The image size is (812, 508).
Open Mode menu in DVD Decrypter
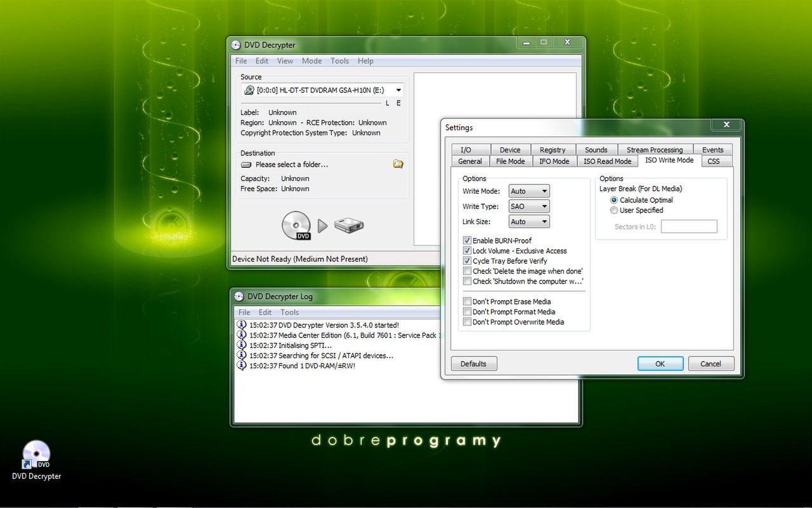pos(311,61)
